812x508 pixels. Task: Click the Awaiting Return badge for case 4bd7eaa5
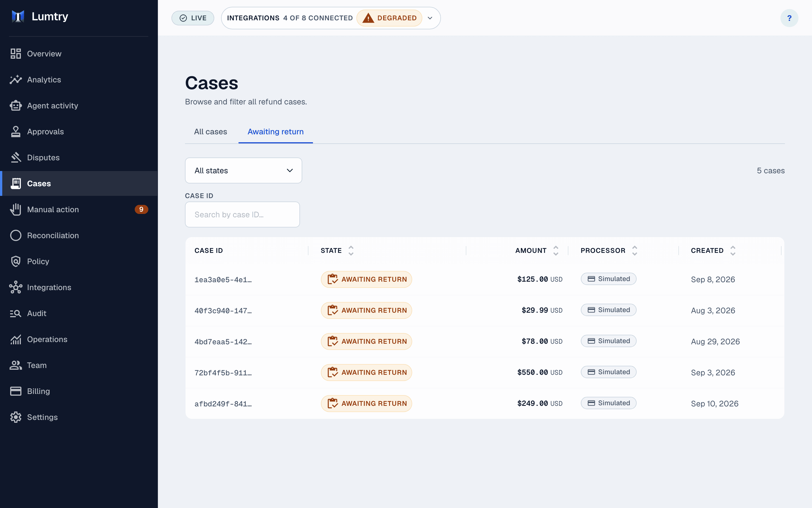tap(367, 341)
